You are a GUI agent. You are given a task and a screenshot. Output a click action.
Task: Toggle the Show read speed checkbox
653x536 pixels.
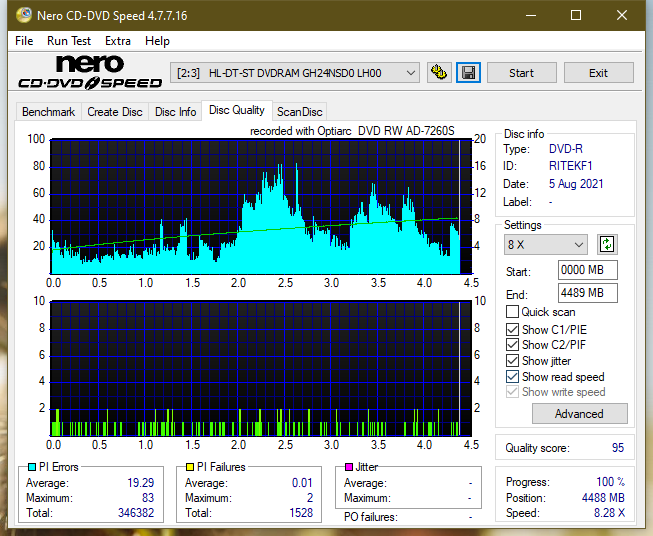pyautogui.click(x=512, y=376)
